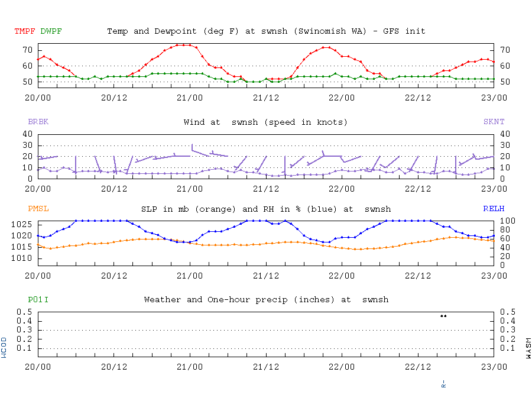
Task: Click the 1015 pressure axis value
Action: 22,247
